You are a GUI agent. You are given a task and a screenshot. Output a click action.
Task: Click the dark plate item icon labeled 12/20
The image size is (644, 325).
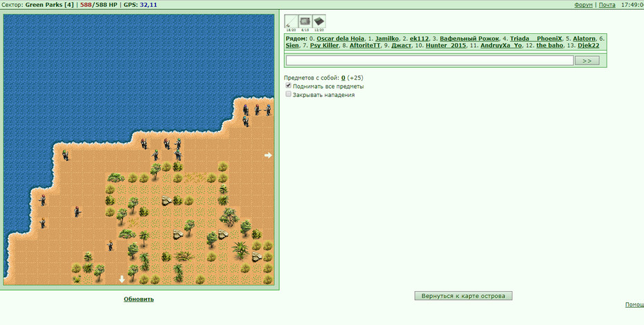[x=319, y=21]
